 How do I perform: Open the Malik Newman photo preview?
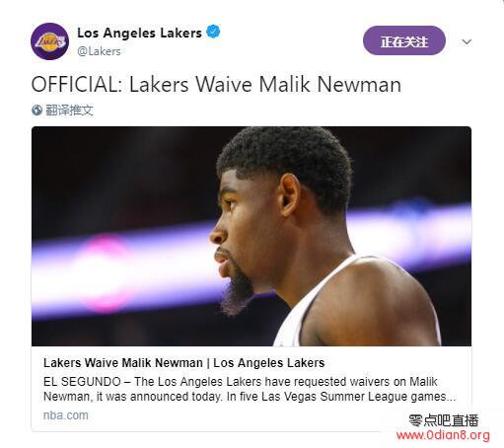[x=252, y=236]
